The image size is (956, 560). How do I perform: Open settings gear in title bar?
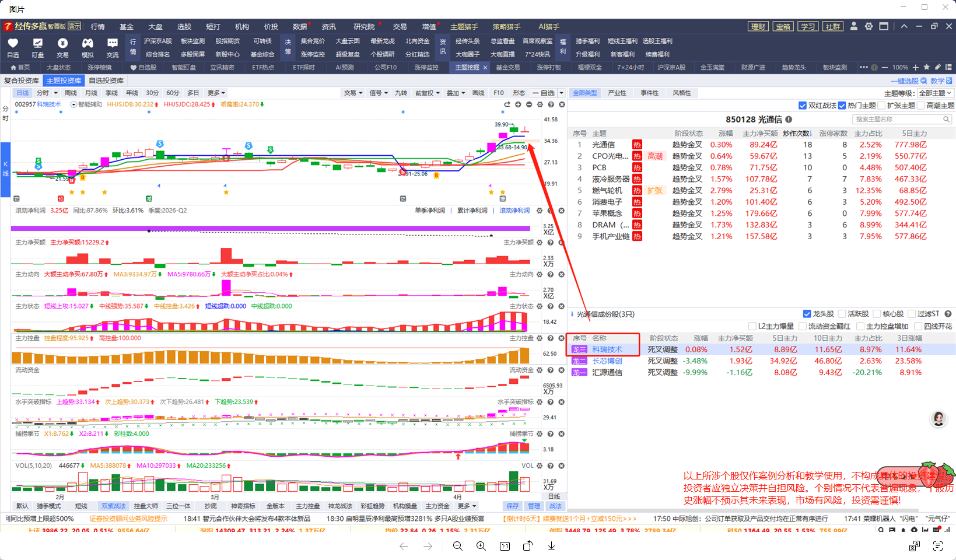869,26
